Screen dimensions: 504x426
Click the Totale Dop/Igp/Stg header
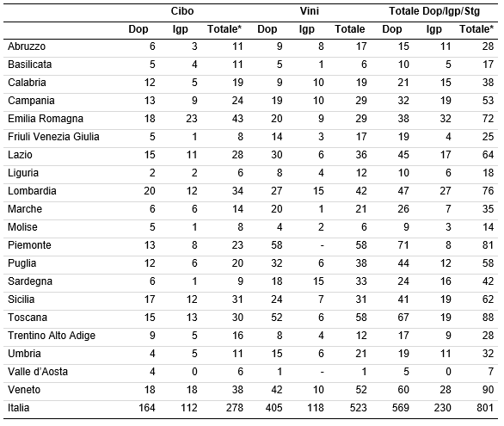point(434,11)
